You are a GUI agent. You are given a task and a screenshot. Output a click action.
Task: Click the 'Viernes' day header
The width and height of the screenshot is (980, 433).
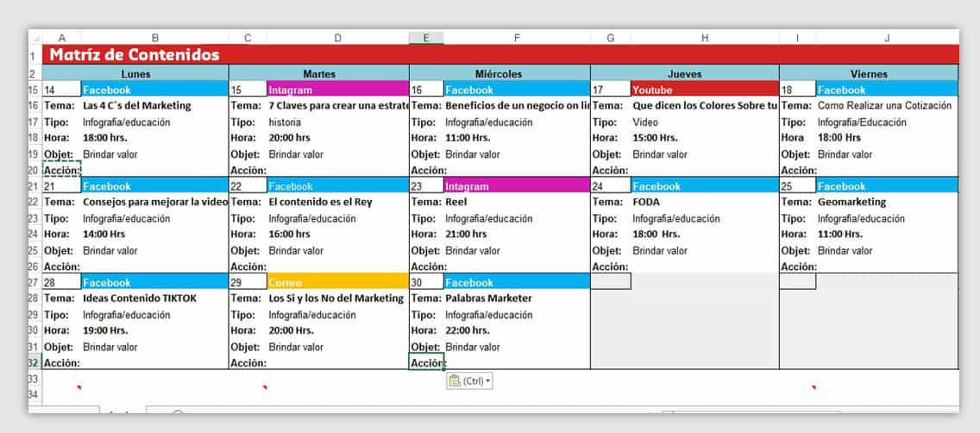point(869,73)
